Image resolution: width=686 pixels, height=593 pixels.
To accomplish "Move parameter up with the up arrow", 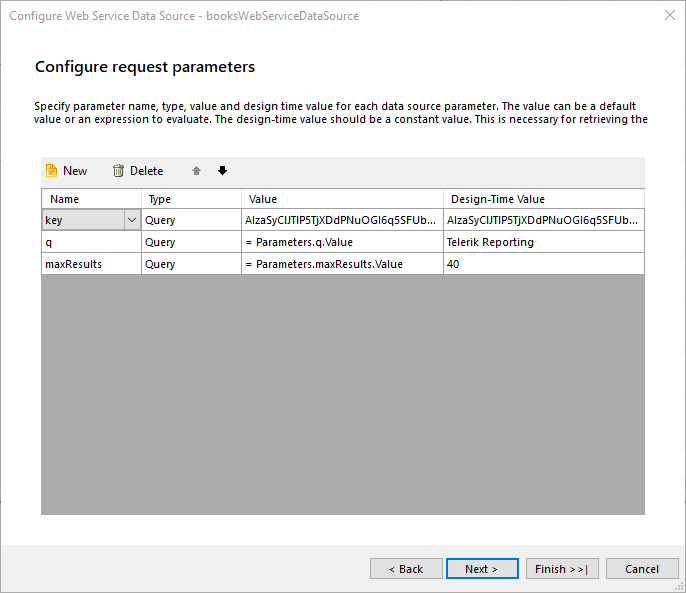I will [197, 171].
